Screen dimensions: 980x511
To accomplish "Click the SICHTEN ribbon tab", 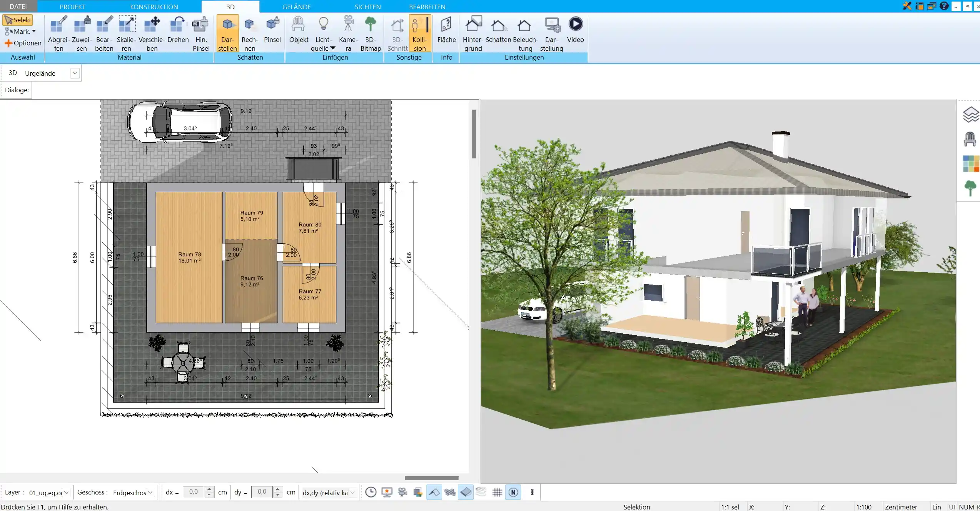I will tap(367, 7).
